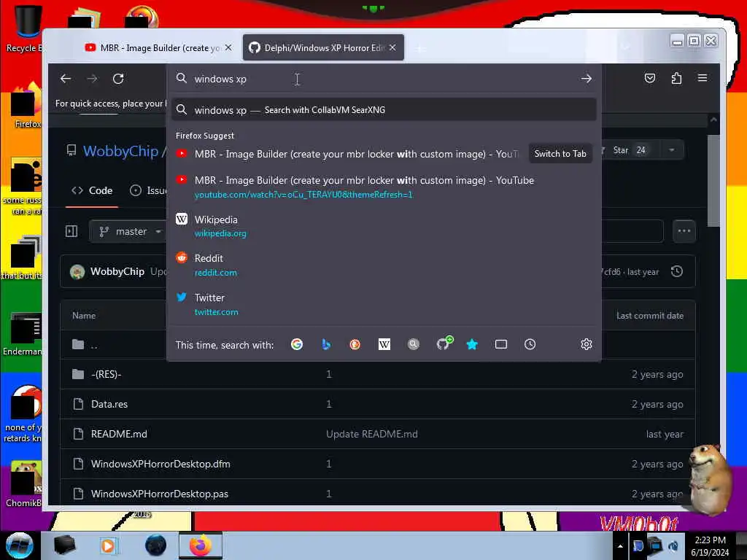Search bookmarks with the star icon

(472, 344)
